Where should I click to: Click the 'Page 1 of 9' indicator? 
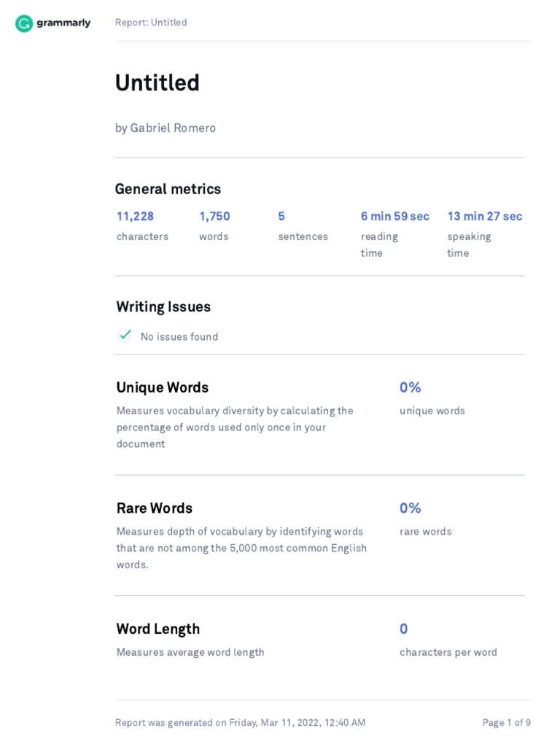[506, 723]
